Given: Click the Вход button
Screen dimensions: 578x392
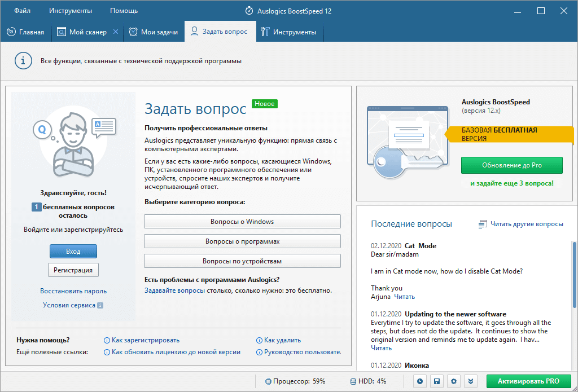Looking at the screenshot, I should (73, 251).
